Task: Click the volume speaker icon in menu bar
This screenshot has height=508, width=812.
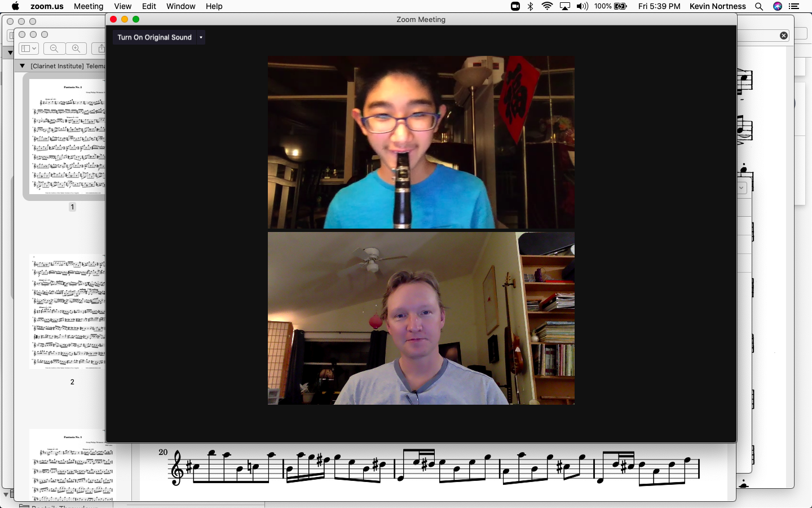Action: [x=582, y=6]
